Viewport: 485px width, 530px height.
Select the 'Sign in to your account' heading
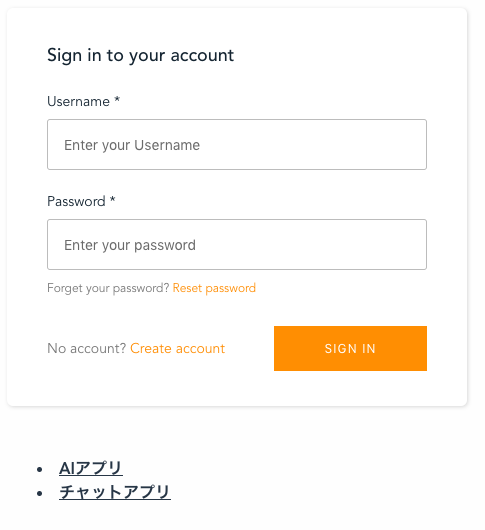tap(141, 55)
